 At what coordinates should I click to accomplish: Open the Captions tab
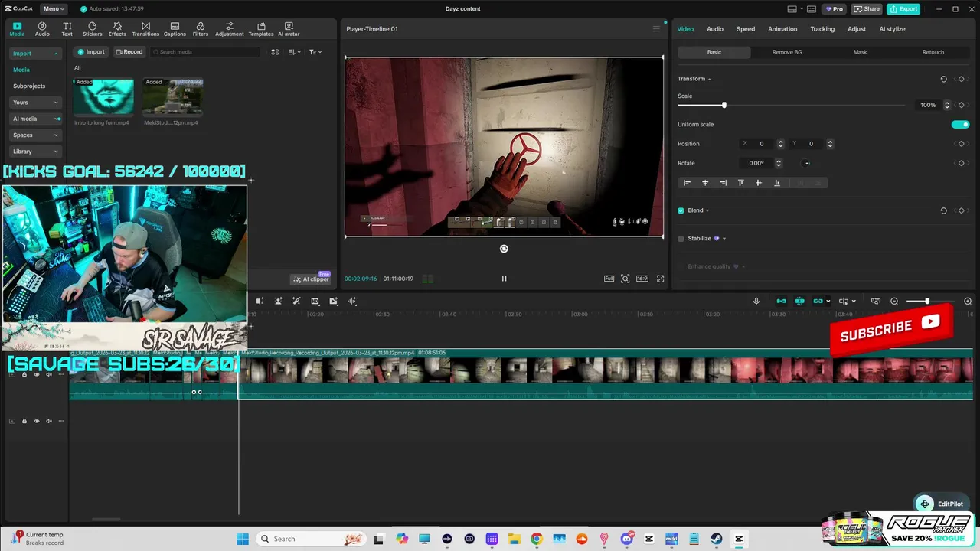click(175, 29)
